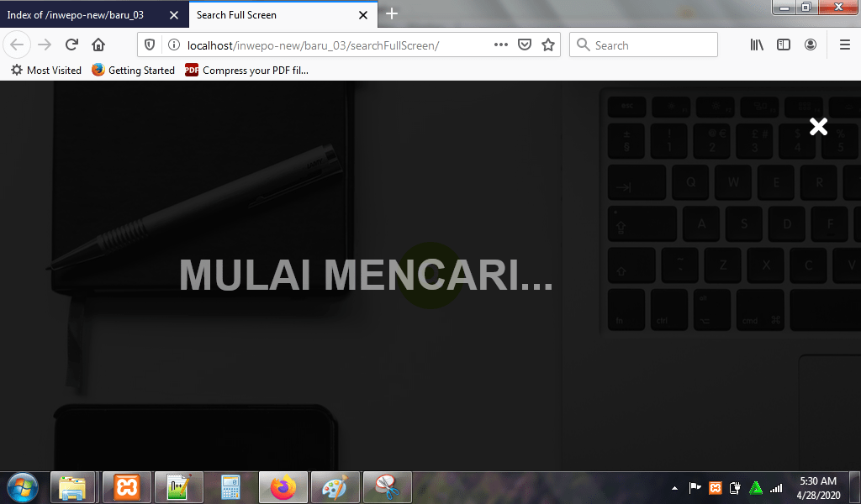Viewport: 861px width, 504px height.
Task: Restore down the Firefox window
Action: 806,7
